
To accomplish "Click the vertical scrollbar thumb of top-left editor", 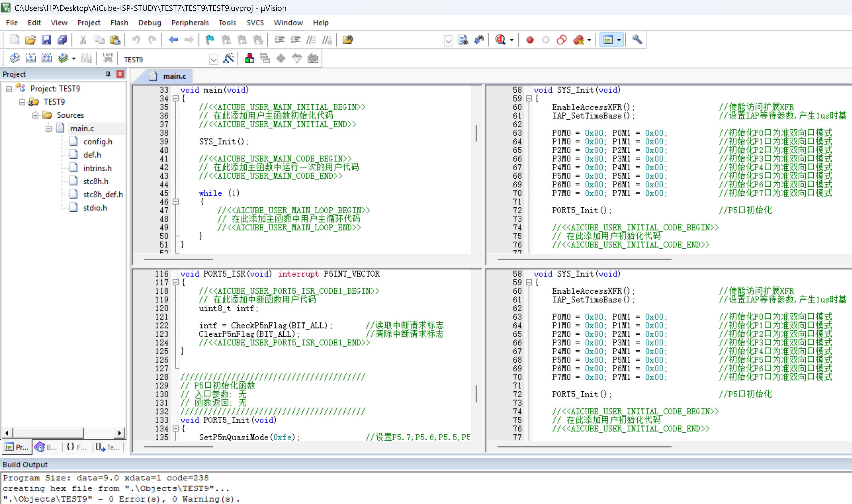I will [477, 133].
